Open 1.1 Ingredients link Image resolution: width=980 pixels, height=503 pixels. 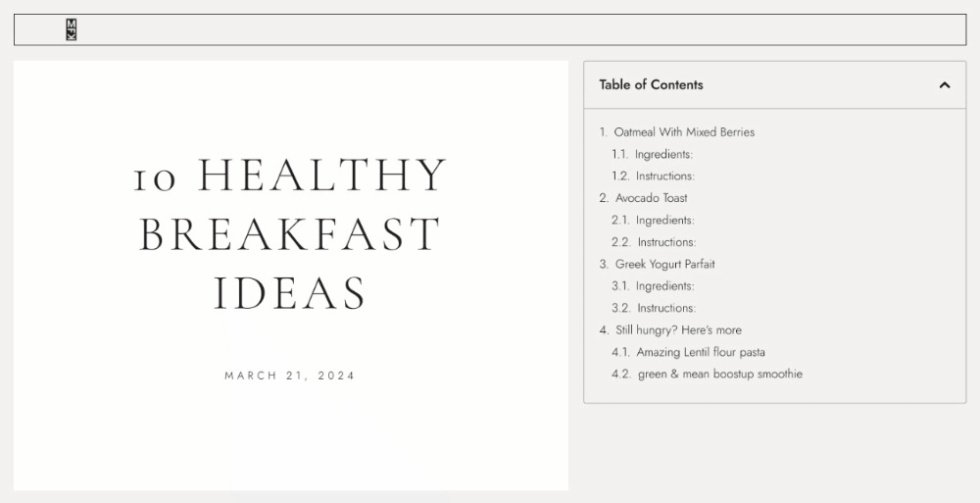click(663, 154)
